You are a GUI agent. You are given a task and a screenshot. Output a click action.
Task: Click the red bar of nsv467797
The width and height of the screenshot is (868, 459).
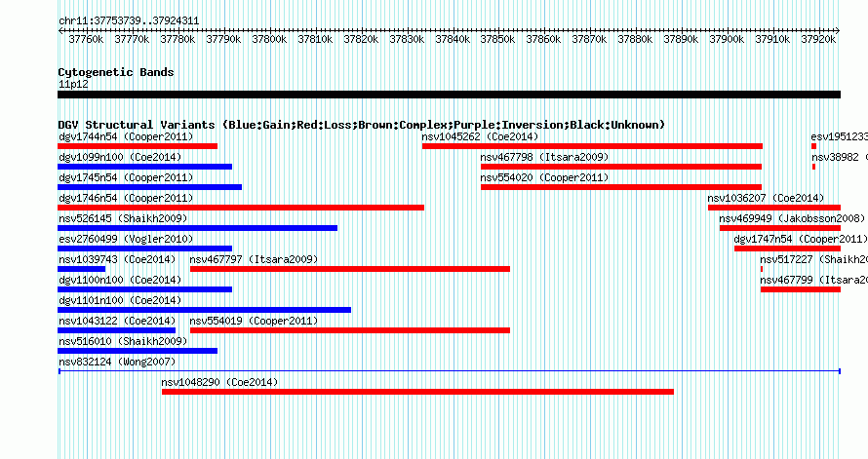[x=350, y=269]
